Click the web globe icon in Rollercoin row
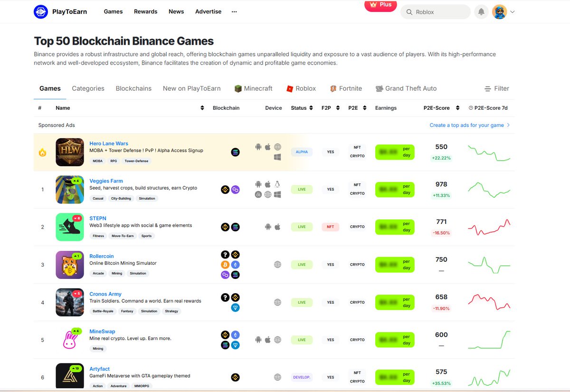 coord(278,265)
